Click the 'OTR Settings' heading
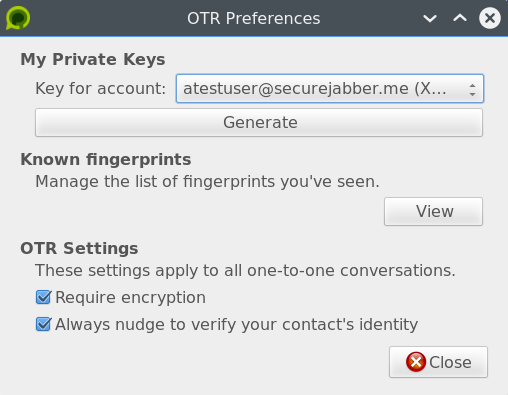The width and height of the screenshot is (508, 395). pyautogui.click(x=79, y=248)
